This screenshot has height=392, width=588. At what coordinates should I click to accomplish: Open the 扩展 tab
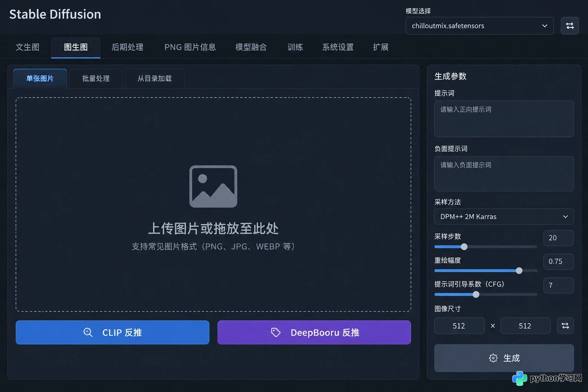point(381,47)
